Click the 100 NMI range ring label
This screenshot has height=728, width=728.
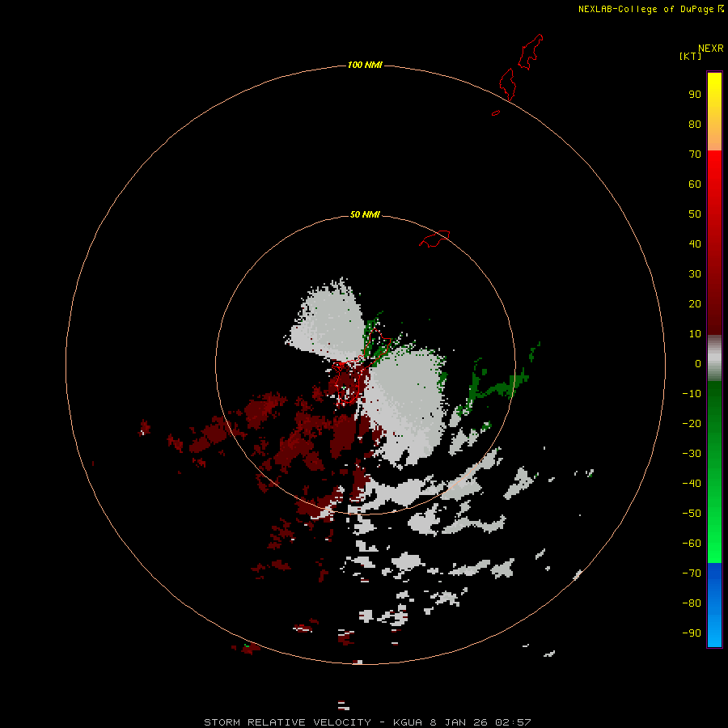coord(365,65)
